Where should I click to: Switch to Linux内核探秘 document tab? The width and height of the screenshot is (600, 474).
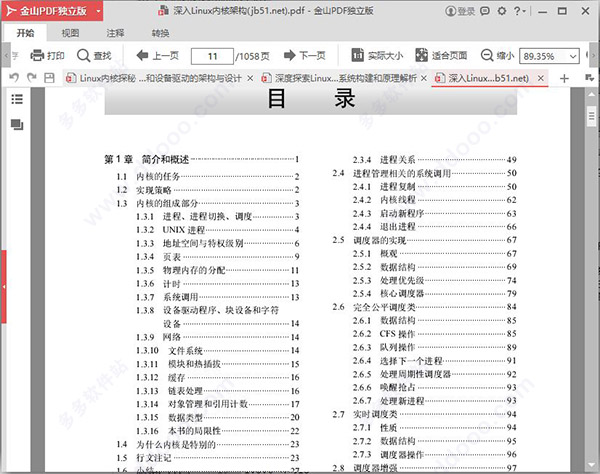154,78
